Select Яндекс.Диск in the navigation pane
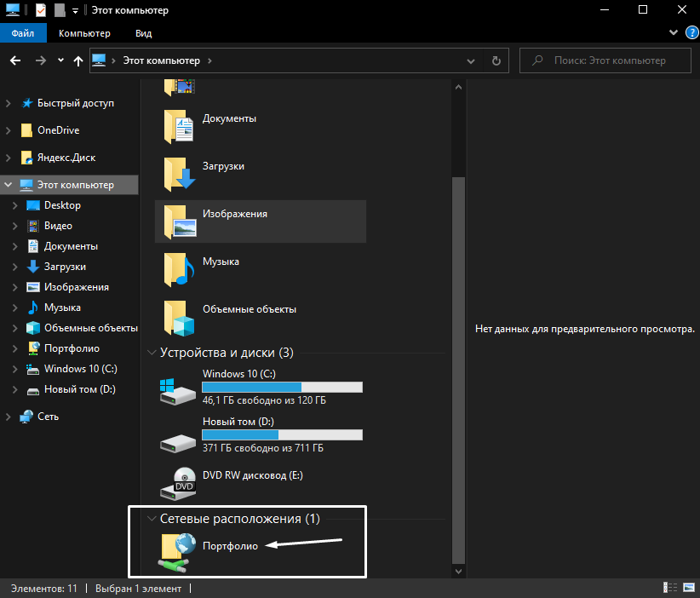The width and height of the screenshot is (700, 598). pyautogui.click(x=66, y=158)
